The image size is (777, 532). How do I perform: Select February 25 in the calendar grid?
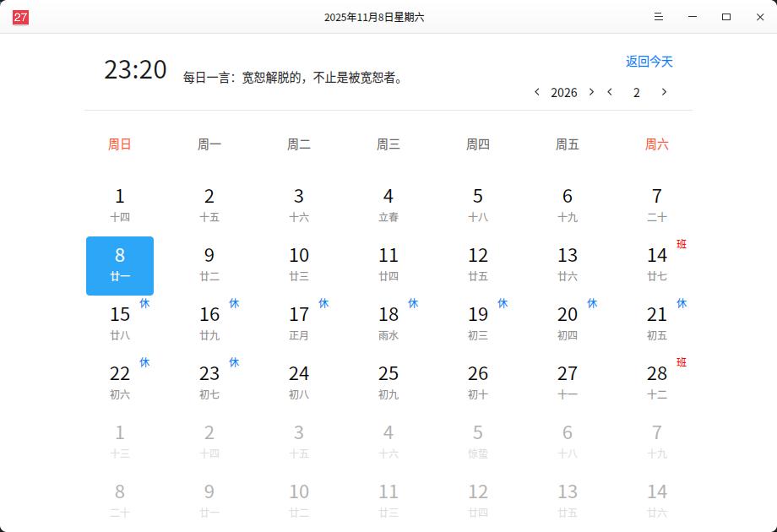point(388,382)
